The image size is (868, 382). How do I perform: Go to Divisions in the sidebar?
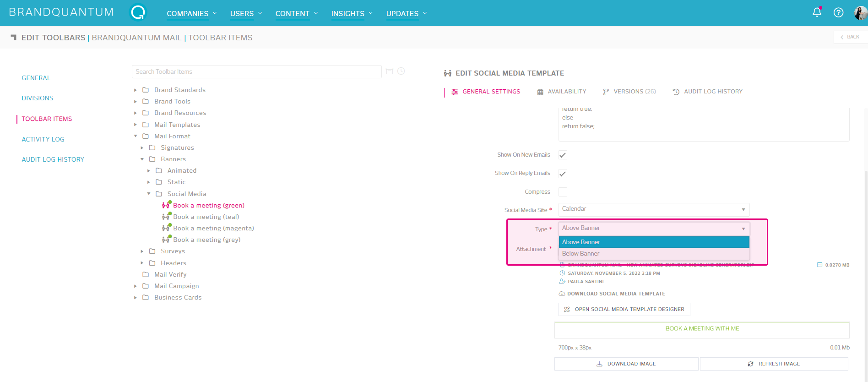click(38, 98)
